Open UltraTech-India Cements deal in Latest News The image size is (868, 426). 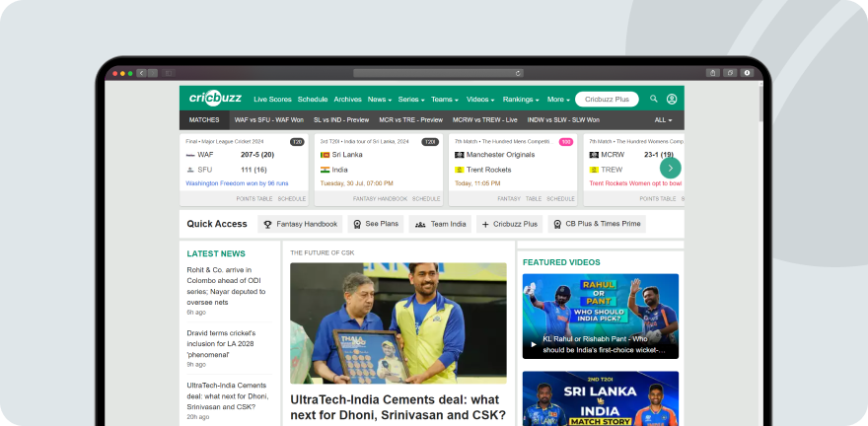pyautogui.click(x=228, y=395)
